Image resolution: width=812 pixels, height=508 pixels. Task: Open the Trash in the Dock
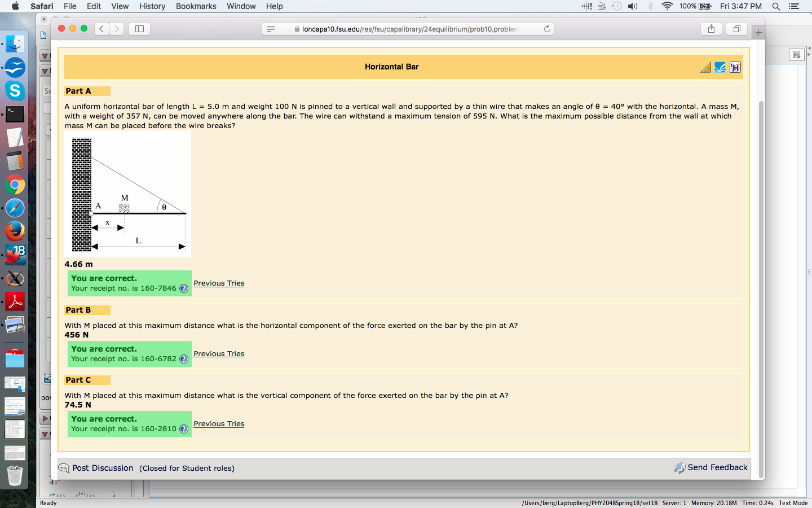click(15, 475)
